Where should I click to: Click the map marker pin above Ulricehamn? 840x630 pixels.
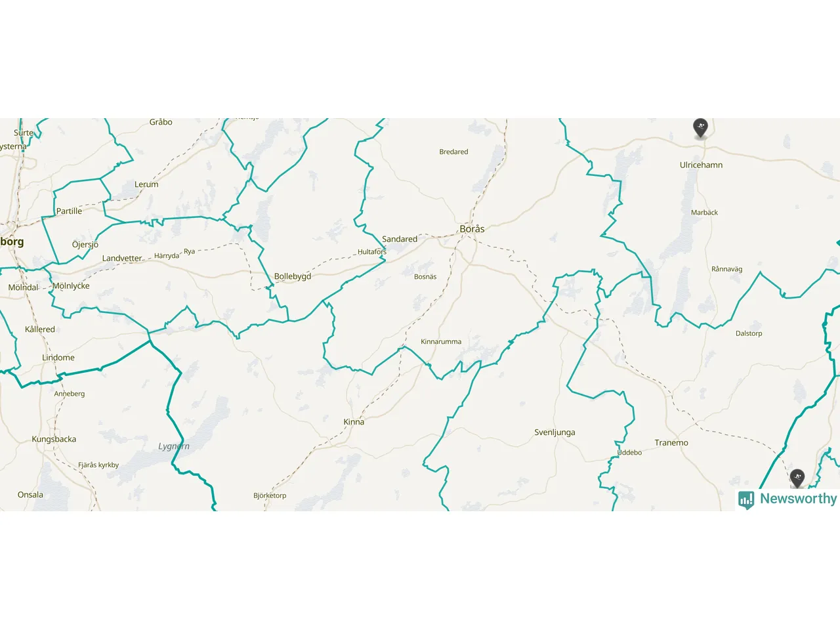pos(700,128)
